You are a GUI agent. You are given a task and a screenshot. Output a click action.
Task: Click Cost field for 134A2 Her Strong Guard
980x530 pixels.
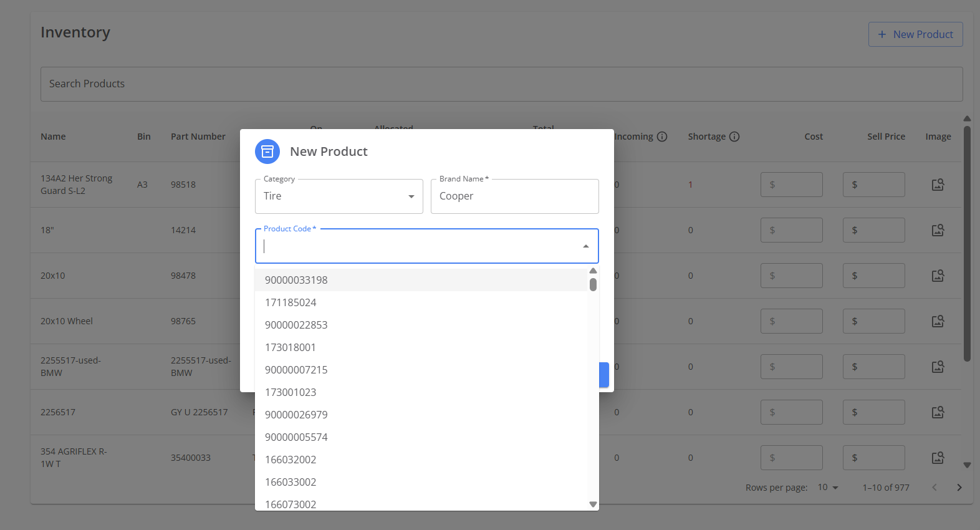click(792, 185)
